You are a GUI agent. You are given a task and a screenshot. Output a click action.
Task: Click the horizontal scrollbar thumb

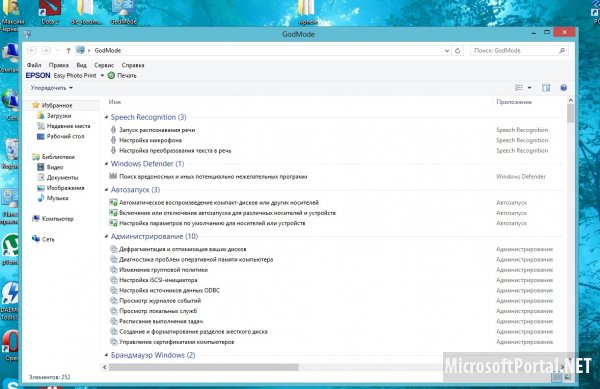point(204,367)
